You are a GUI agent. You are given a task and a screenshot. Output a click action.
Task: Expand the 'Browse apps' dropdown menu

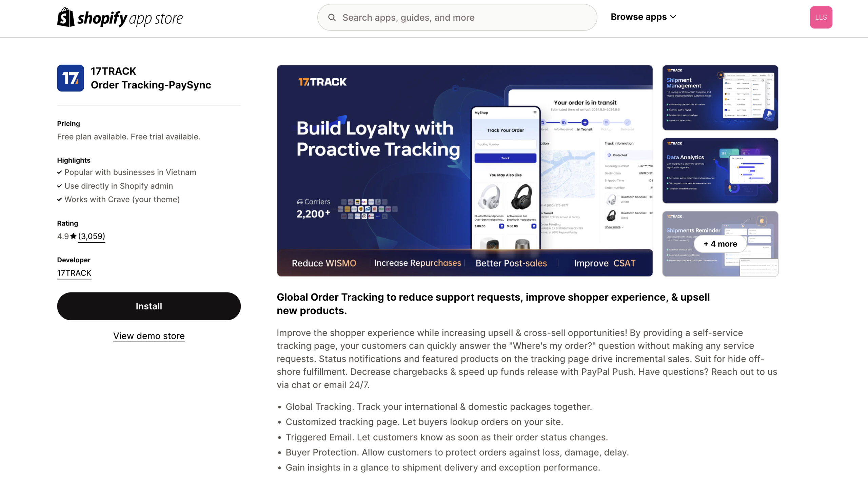point(644,17)
